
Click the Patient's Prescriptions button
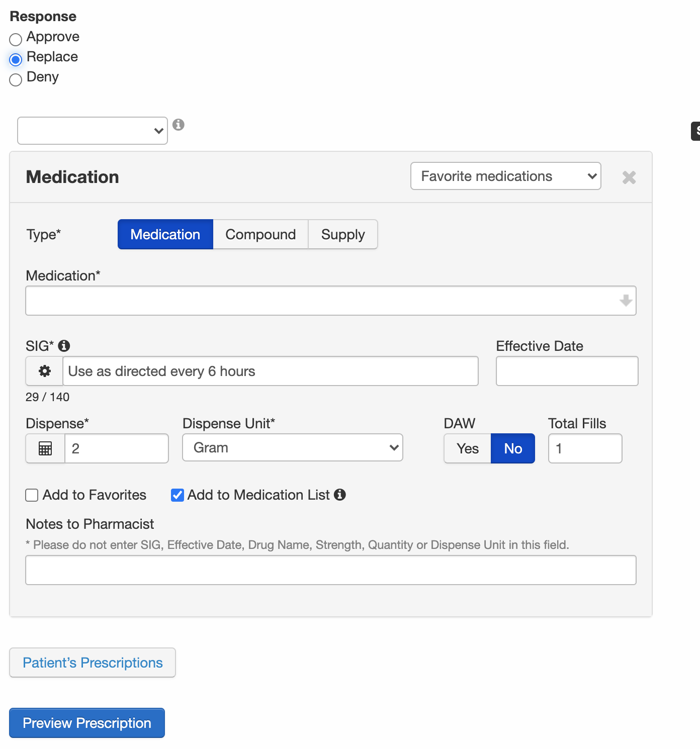point(93,663)
